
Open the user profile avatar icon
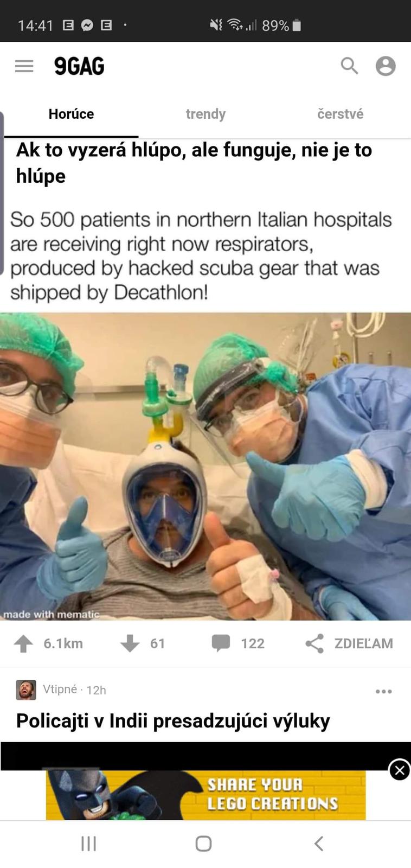click(386, 66)
